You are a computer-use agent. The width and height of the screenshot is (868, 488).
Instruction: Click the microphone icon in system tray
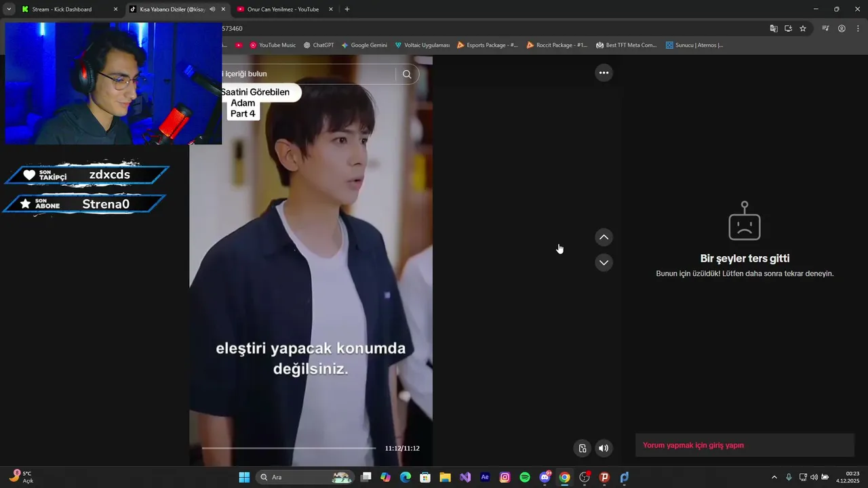(x=789, y=477)
